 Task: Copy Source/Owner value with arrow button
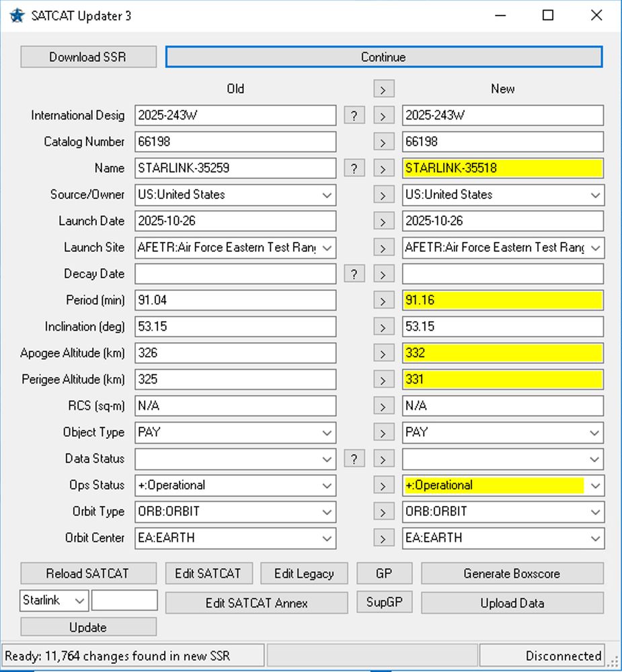pos(384,195)
